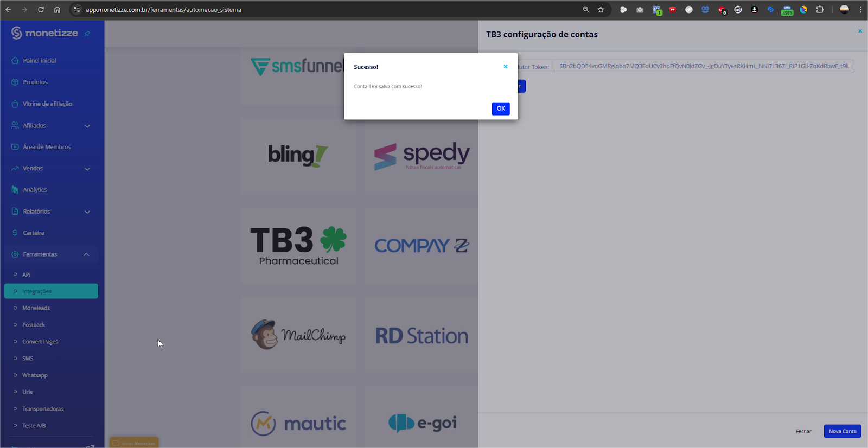Open Área de Membros icon

coord(15,147)
